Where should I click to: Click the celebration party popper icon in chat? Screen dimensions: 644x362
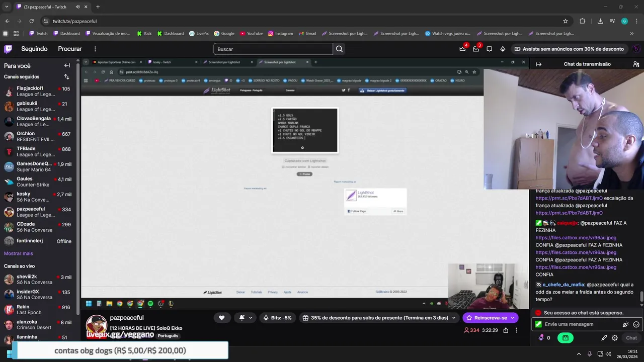tap(625, 325)
